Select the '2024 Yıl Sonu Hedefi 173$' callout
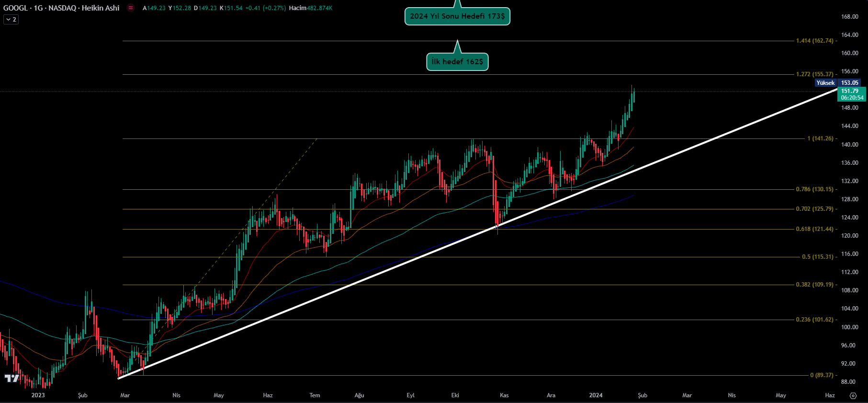 coord(457,16)
